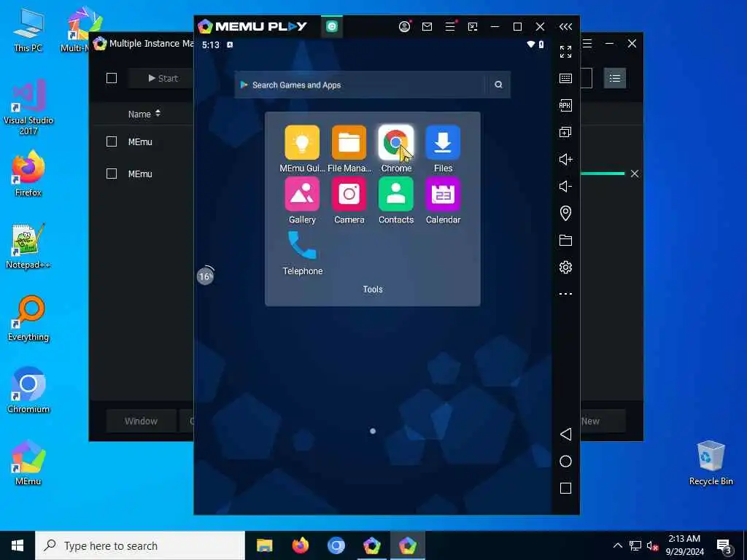Open MEmu settings gear icon
The width and height of the screenshot is (747, 560).
[565, 267]
